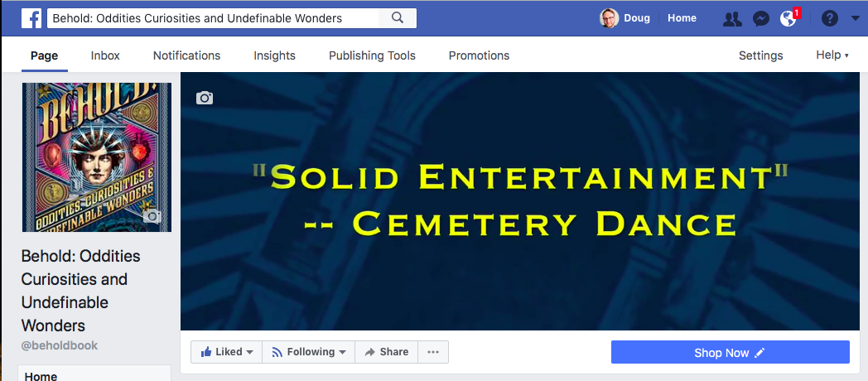Click Doug's profile picture
This screenshot has height=381, width=868.
tap(609, 18)
